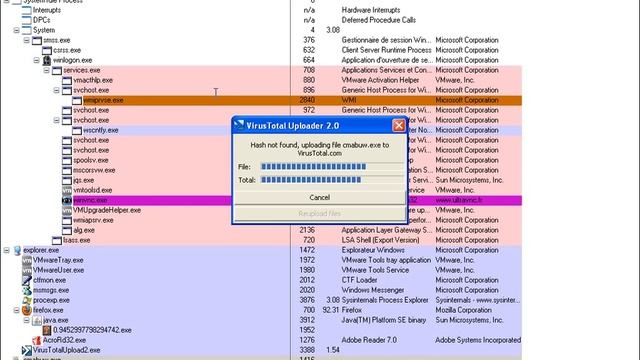Click the 'LSA Shell (Export Version)' description
This screenshot has height=360, width=640.
coord(380,240)
